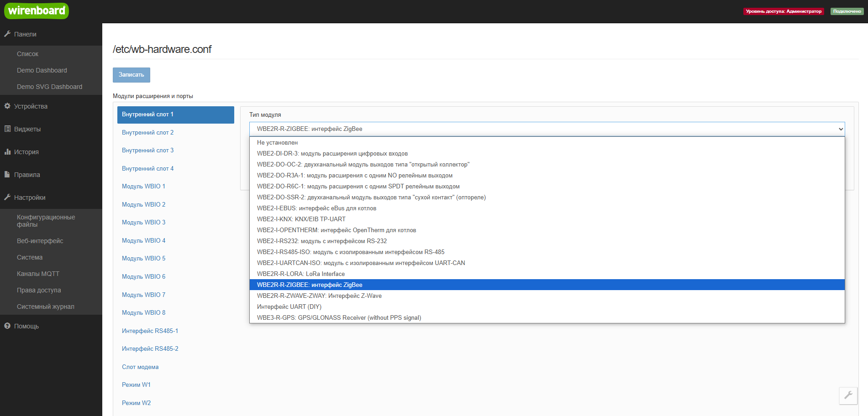Screen dimensions: 868x416
Task: Select highlighted WBE2R-R-ZIGBEE option in list
Action: (x=547, y=285)
